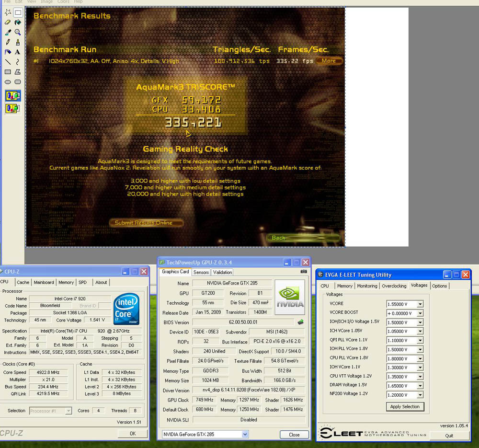Open the Mainboard tab in CPU-Z

pos(44,282)
